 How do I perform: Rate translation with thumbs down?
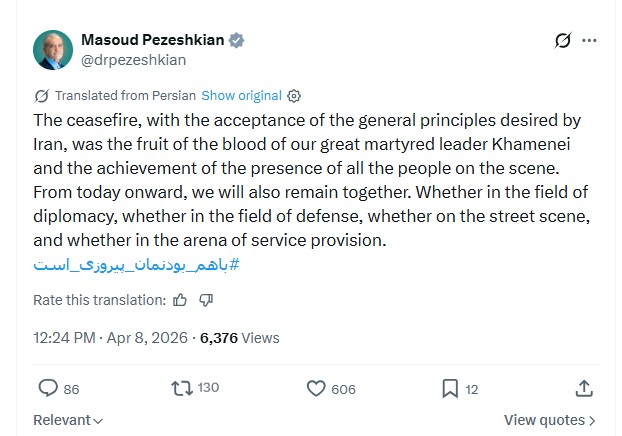point(206,299)
